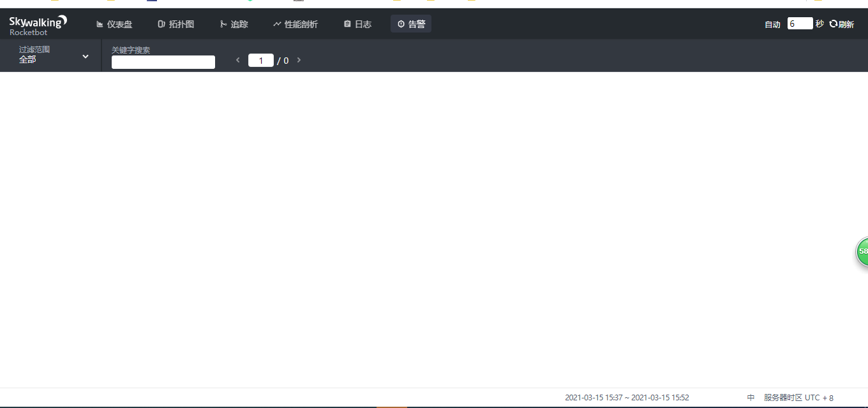
Task: Open the 追踪 trace tab
Action: point(234,24)
